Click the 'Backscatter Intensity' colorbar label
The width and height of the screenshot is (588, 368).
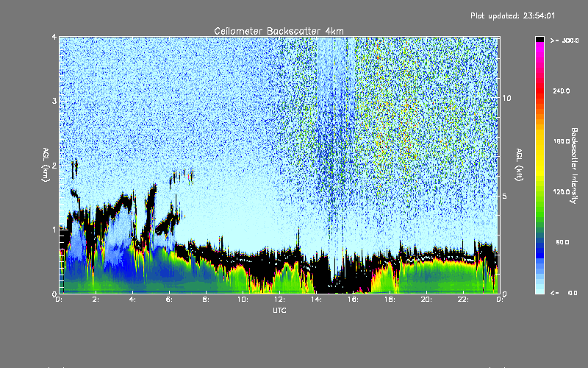[x=574, y=166]
